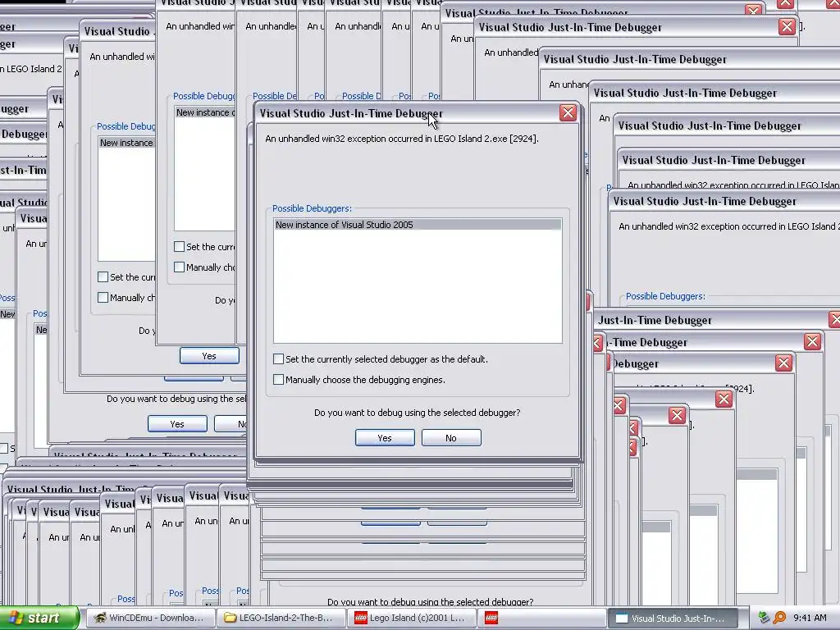Activate 'Visual Studio Just-In-...' taskbar button
This screenshot has height=630, width=840.
672,618
